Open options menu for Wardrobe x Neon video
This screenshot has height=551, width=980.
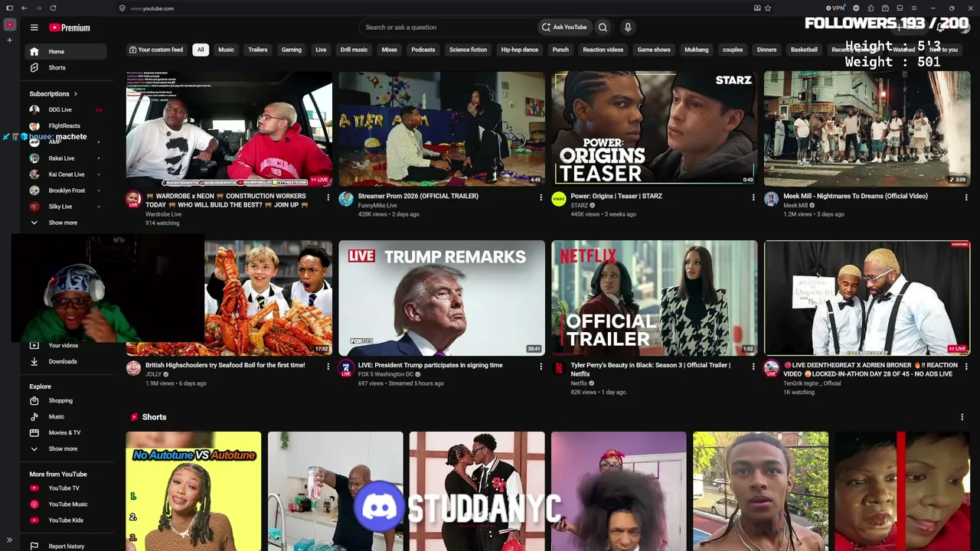click(328, 197)
